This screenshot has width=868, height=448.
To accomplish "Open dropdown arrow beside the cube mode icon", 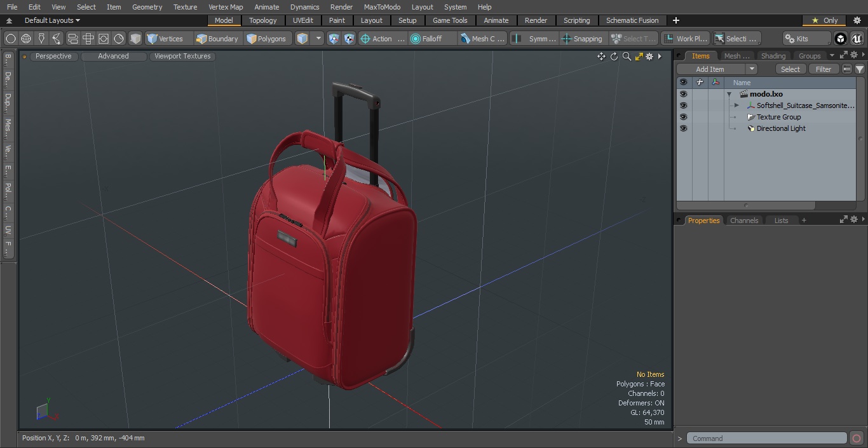I will pos(319,39).
